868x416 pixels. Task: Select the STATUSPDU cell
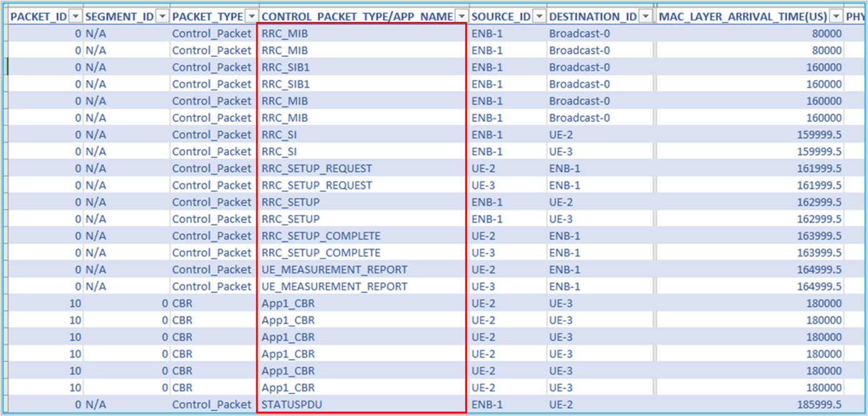coord(291,405)
